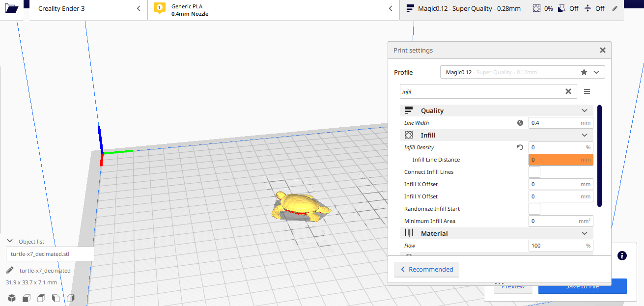
Task: Click the pencil icon in the settings bar
Action: 615,8
